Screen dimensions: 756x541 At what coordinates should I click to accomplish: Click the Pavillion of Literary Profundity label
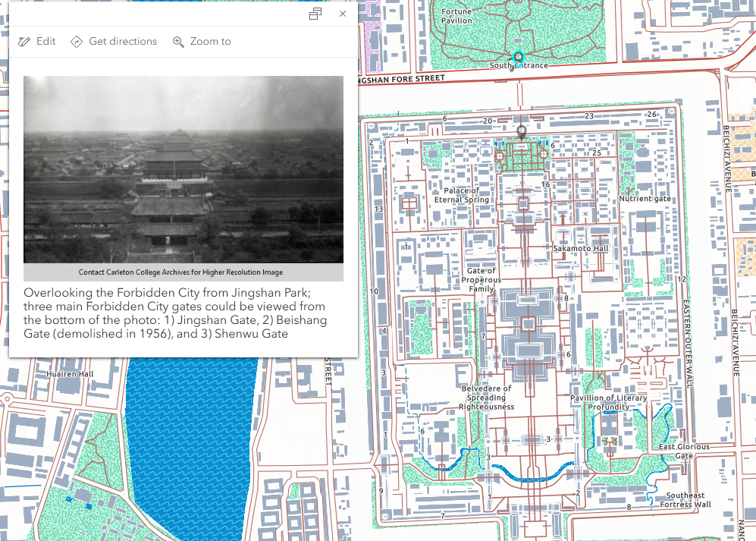pos(609,402)
